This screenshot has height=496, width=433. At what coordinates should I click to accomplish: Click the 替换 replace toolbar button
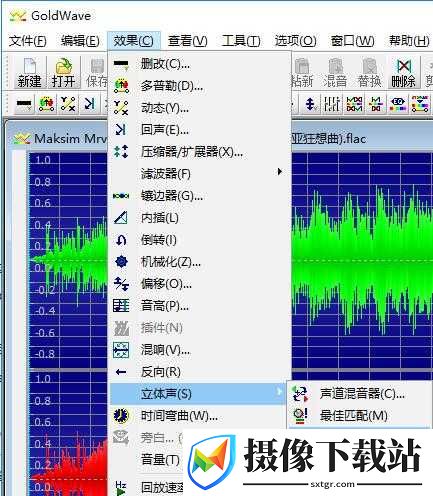click(369, 73)
